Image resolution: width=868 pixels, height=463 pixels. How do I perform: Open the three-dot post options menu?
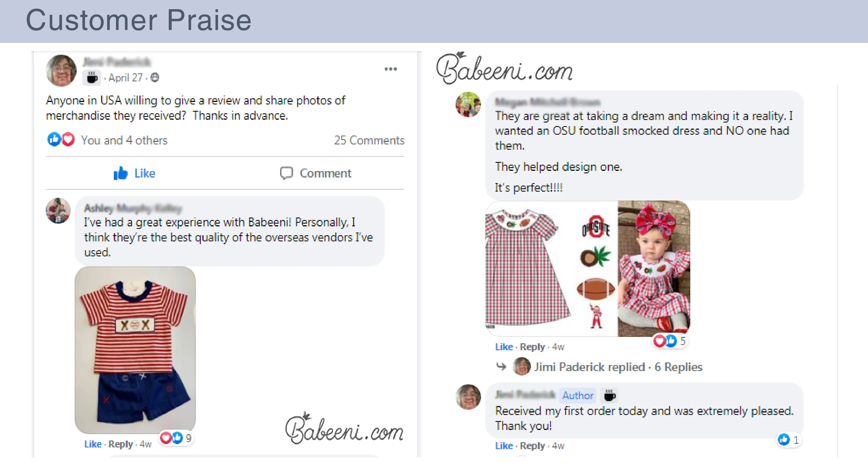pyautogui.click(x=390, y=69)
